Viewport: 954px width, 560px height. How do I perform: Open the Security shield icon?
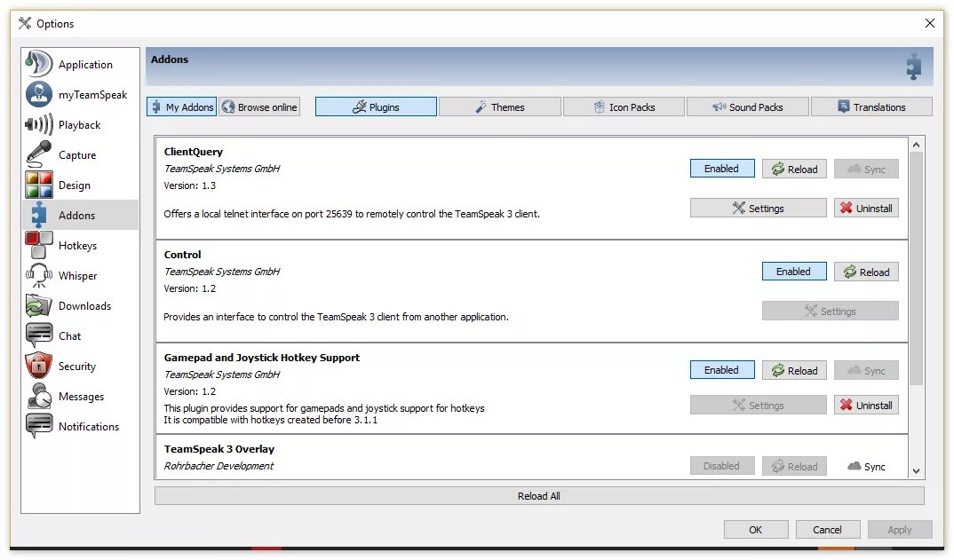click(x=38, y=366)
